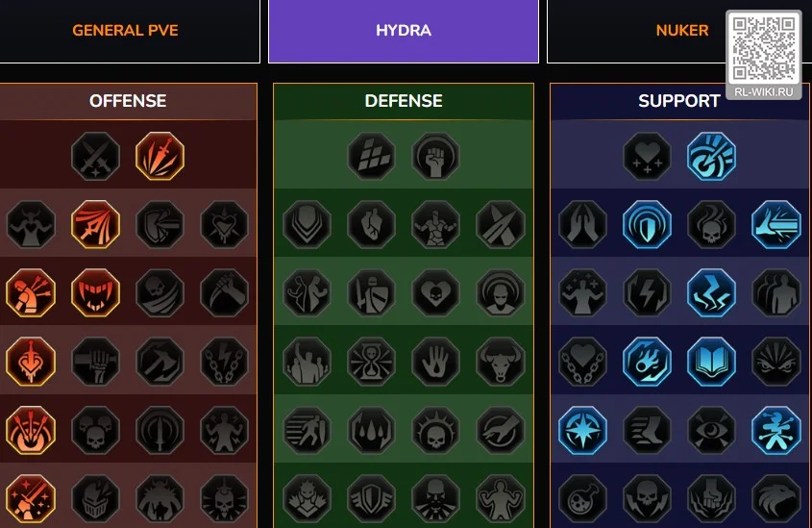Toggle the blue shield support mastery
Viewport: 812px width, 528px height.
pyautogui.click(x=648, y=224)
